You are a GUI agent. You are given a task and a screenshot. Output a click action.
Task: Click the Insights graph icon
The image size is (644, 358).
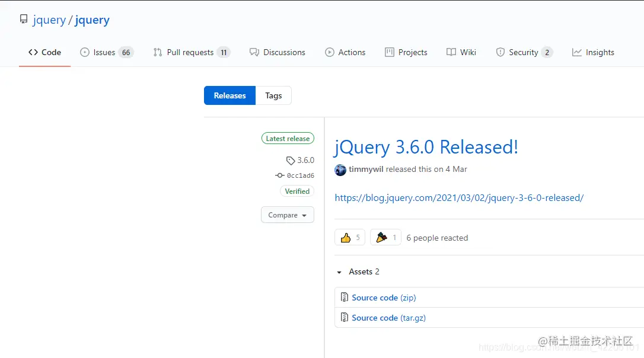pos(576,52)
